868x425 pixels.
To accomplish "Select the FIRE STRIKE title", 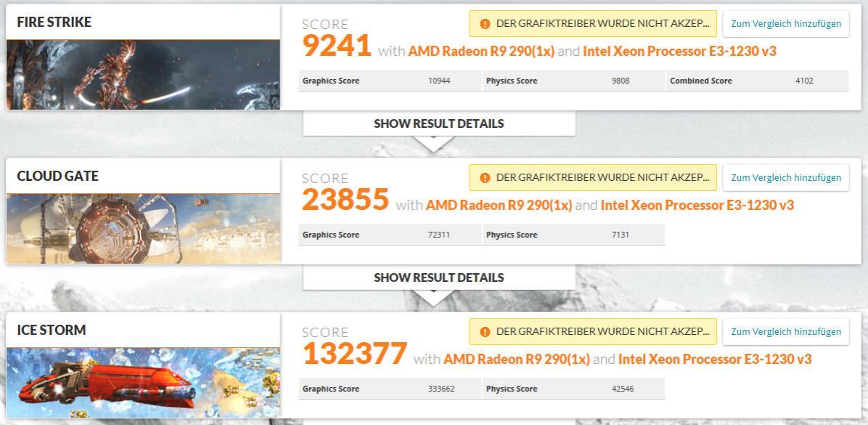I will pos(54,23).
